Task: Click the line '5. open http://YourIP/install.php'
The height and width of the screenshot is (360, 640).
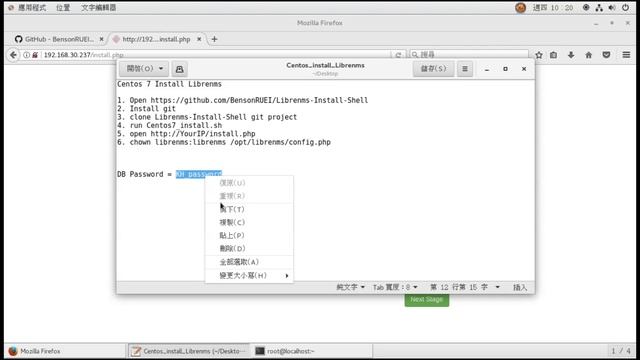Action: coord(186,134)
